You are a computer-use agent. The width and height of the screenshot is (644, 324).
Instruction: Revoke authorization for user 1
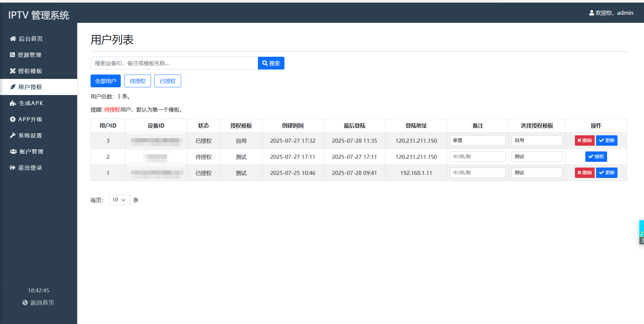[585, 173]
